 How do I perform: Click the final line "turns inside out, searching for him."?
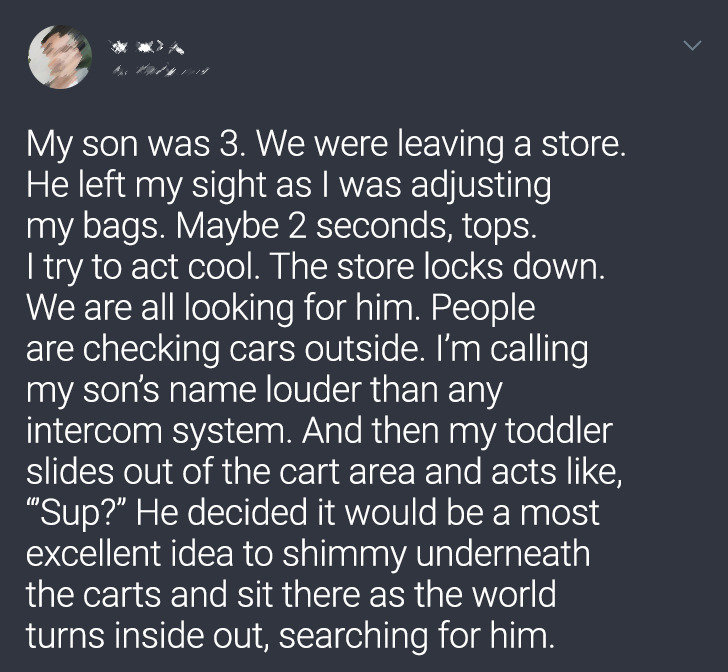pos(290,636)
